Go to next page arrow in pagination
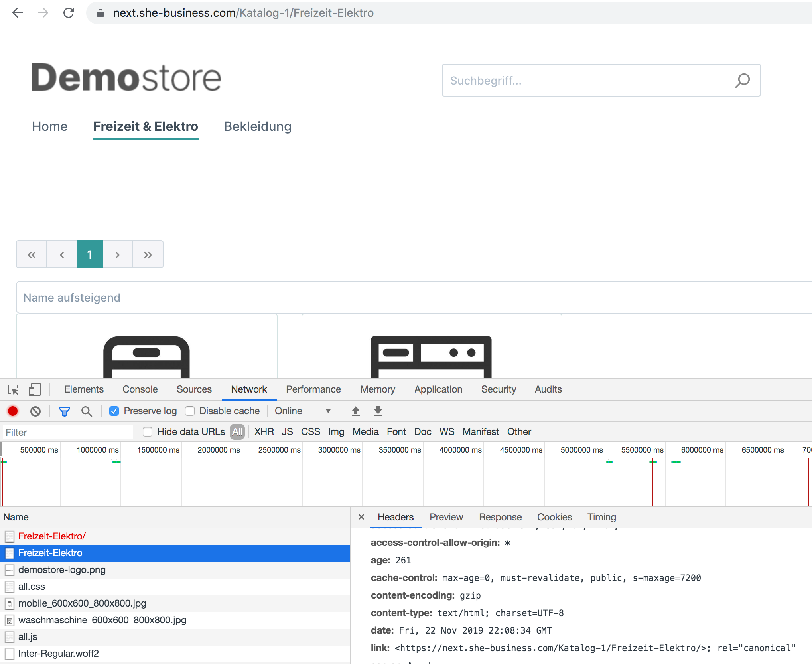The height and width of the screenshot is (664, 812). pos(118,255)
